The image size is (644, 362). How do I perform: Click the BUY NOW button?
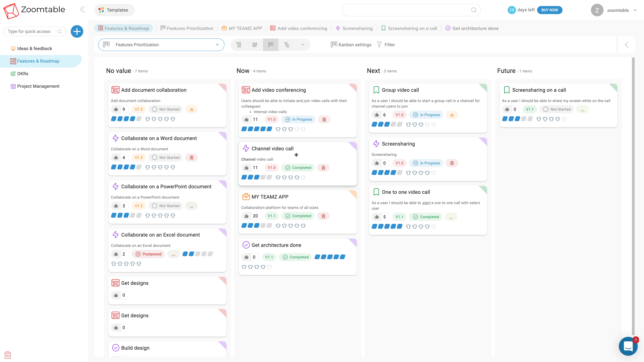550,10
